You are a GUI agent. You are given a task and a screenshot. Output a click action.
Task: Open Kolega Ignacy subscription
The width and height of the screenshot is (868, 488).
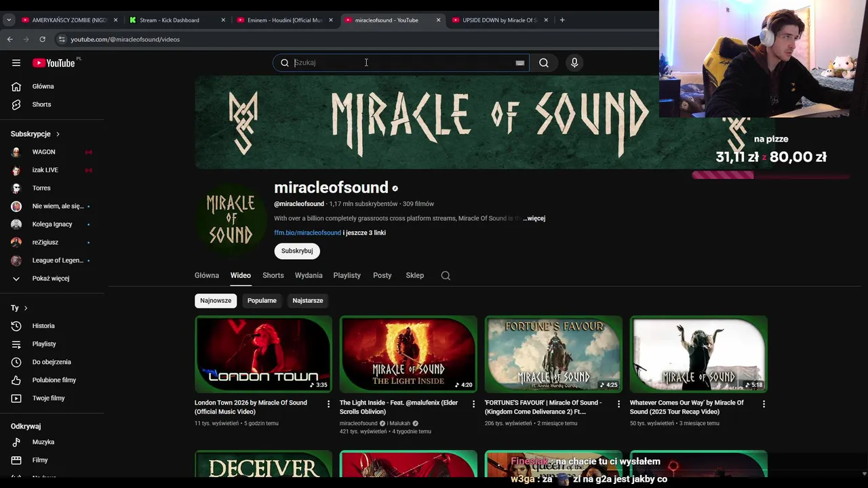coord(52,224)
